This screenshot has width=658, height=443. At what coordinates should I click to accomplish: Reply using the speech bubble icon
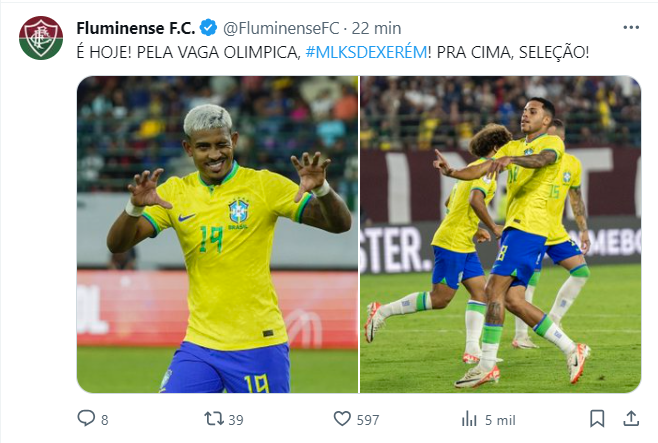pyautogui.click(x=86, y=418)
